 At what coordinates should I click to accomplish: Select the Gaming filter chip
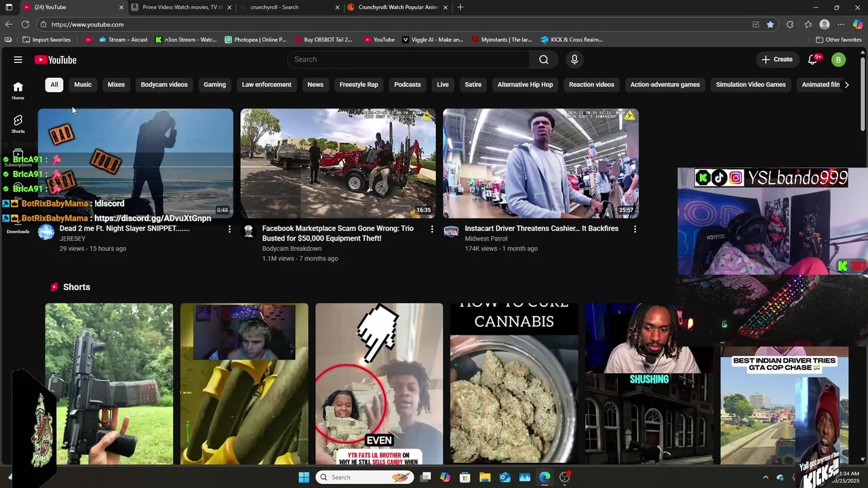click(214, 85)
